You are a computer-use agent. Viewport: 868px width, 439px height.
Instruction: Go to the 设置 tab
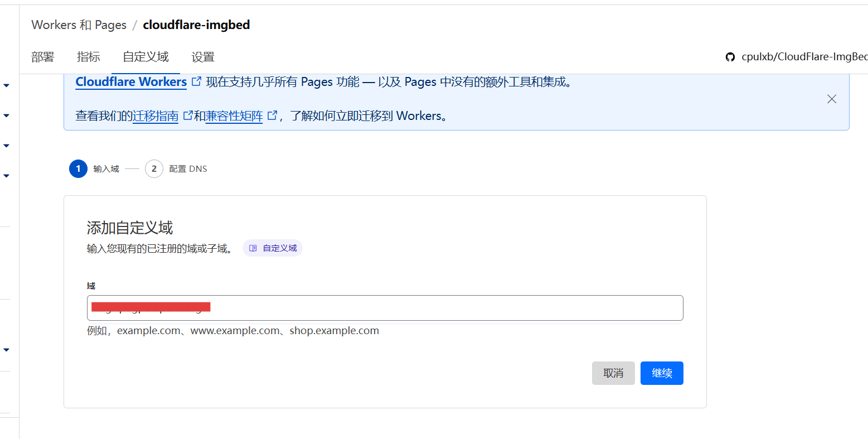[203, 57]
